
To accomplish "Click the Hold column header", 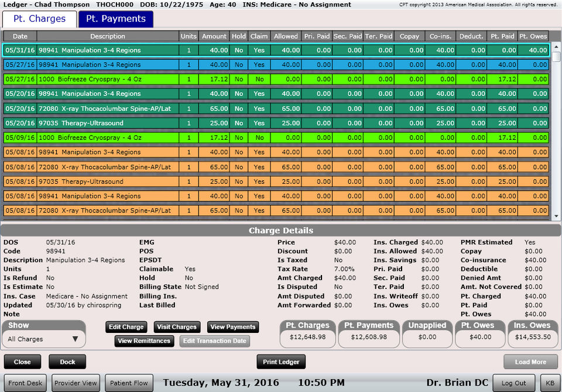I will pyautogui.click(x=239, y=36).
